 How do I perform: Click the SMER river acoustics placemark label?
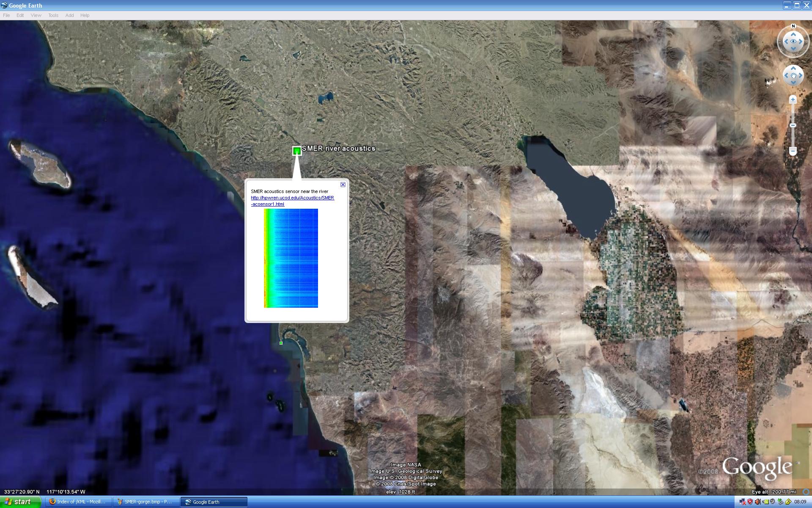click(x=338, y=149)
